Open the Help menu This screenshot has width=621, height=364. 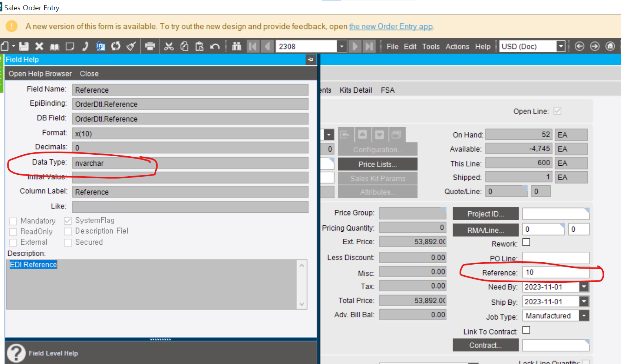click(483, 47)
